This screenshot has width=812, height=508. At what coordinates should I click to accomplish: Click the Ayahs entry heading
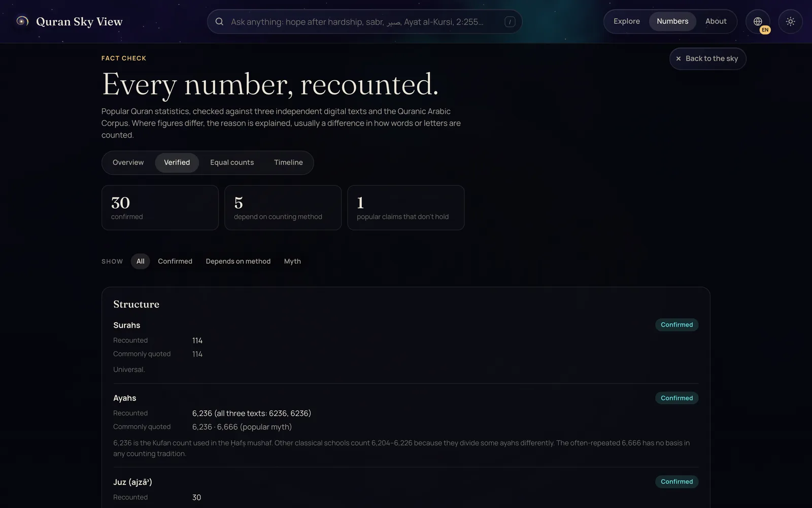click(125, 398)
